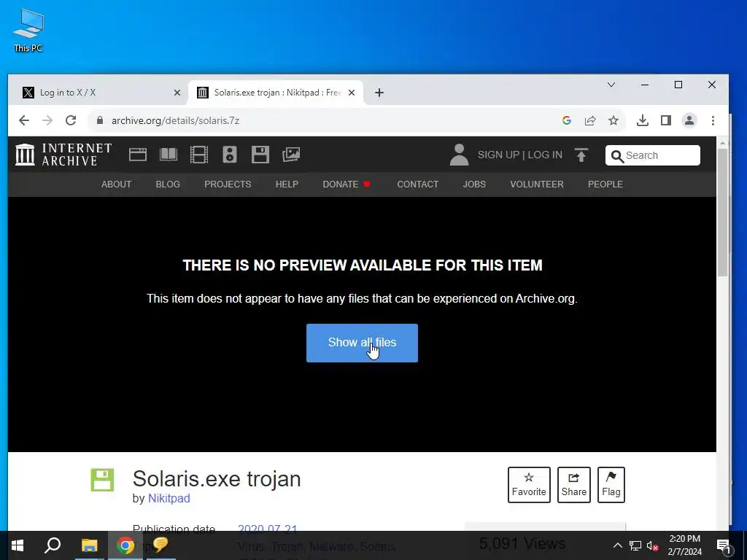Open the VOLUNTEER menu item
This screenshot has height=560, width=747.
coord(537,184)
